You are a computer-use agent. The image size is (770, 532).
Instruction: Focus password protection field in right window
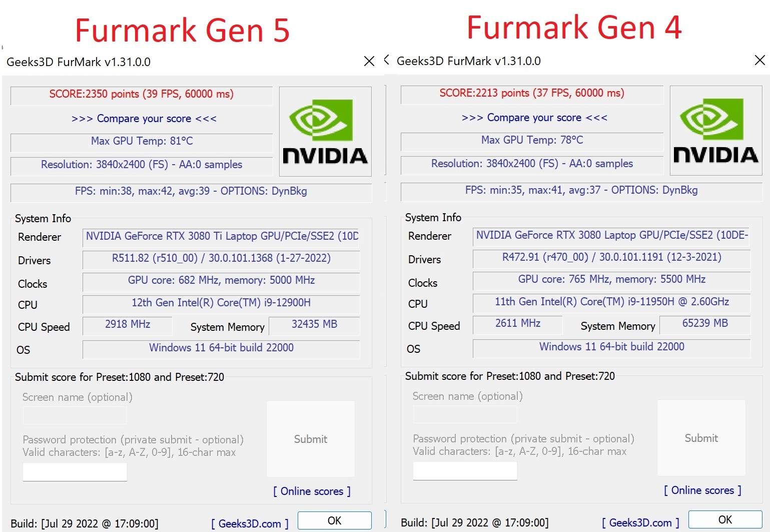point(465,471)
